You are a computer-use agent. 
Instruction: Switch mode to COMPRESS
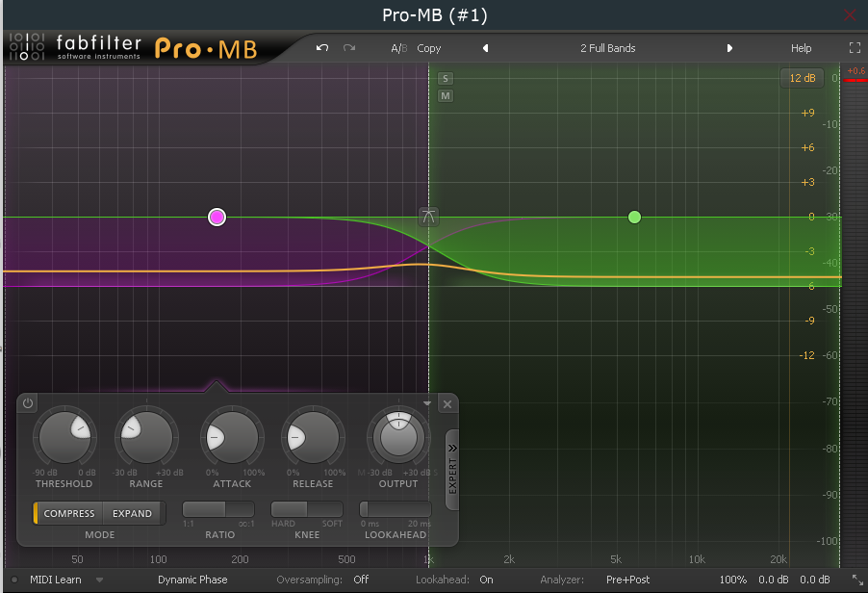tap(68, 513)
